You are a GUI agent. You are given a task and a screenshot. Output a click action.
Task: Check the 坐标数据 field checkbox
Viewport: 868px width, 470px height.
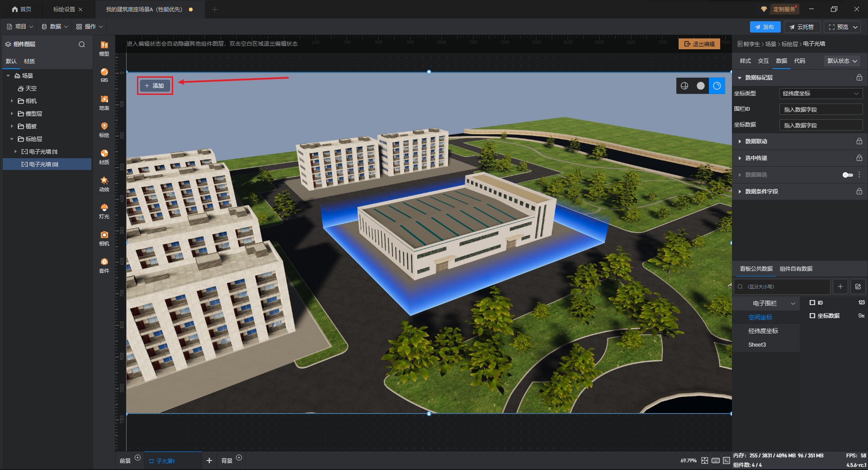click(812, 316)
